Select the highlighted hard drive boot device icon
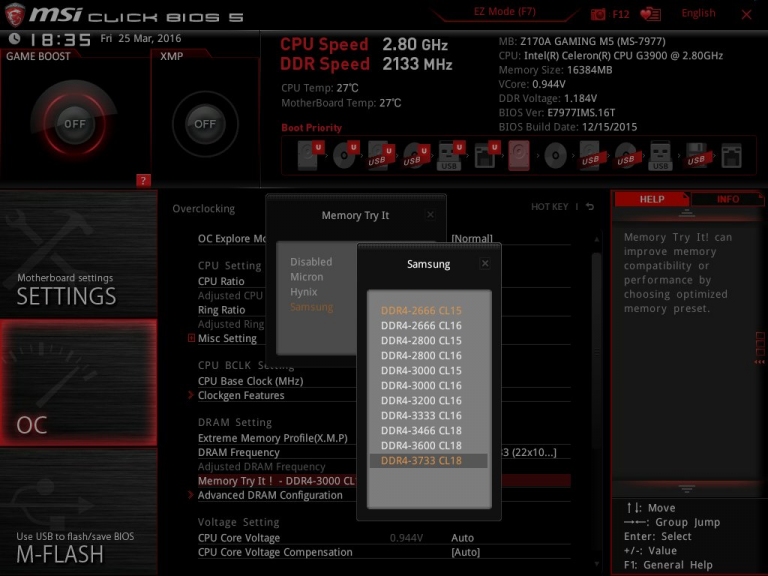768x576 pixels. pos(519,155)
